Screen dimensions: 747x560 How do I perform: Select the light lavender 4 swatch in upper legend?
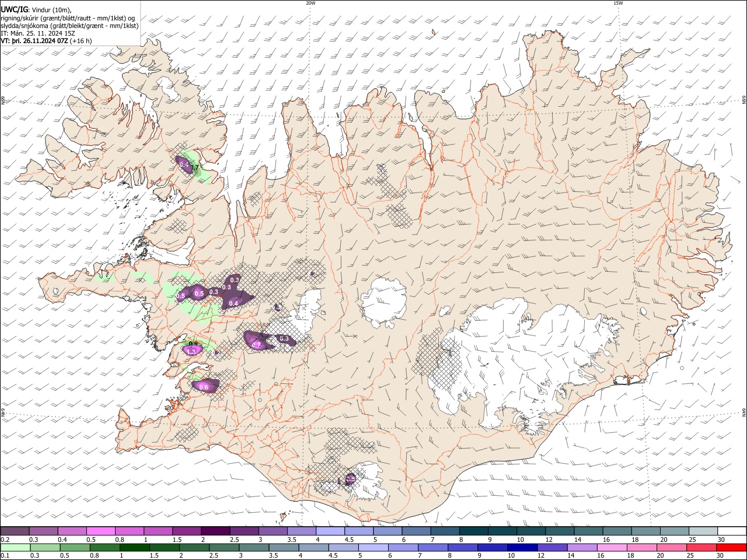pos(330,531)
